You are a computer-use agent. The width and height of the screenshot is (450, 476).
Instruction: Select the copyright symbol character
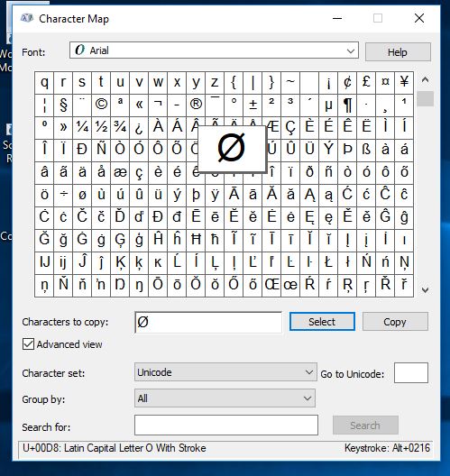point(101,105)
